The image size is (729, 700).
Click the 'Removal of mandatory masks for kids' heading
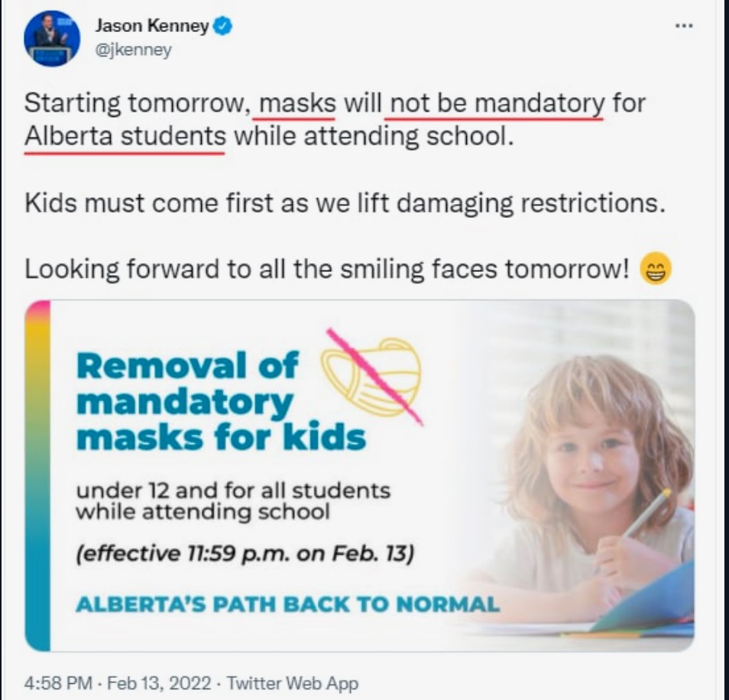tap(222, 401)
